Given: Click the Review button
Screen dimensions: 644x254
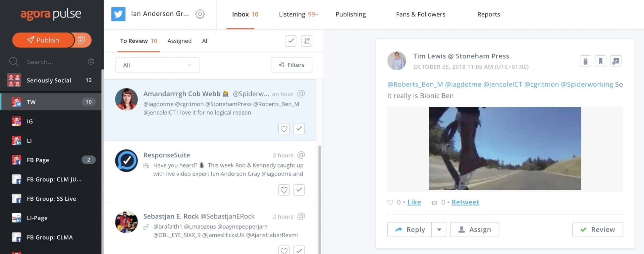Looking at the screenshot, I should pos(597,230).
